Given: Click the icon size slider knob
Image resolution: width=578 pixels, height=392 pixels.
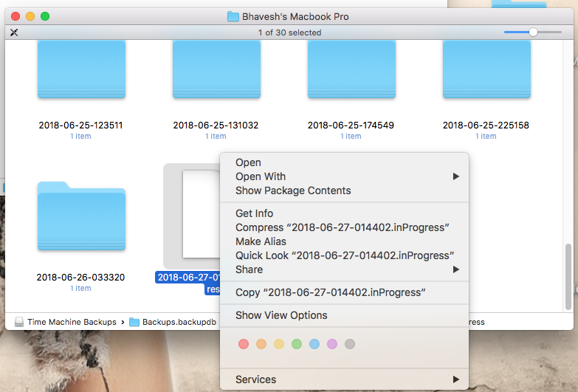Looking at the screenshot, I should point(533,32).
